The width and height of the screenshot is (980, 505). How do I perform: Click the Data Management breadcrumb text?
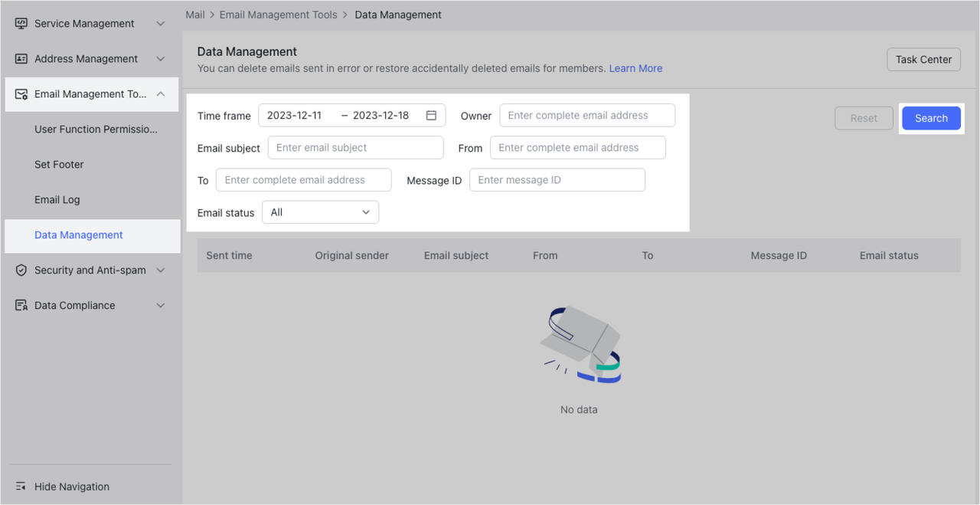point(398,15)
